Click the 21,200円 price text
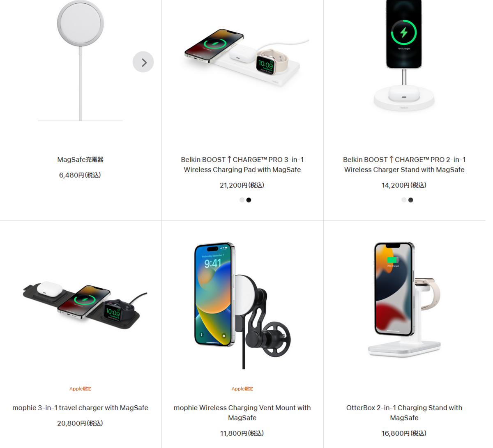493x448 pixels. point(242,185)
